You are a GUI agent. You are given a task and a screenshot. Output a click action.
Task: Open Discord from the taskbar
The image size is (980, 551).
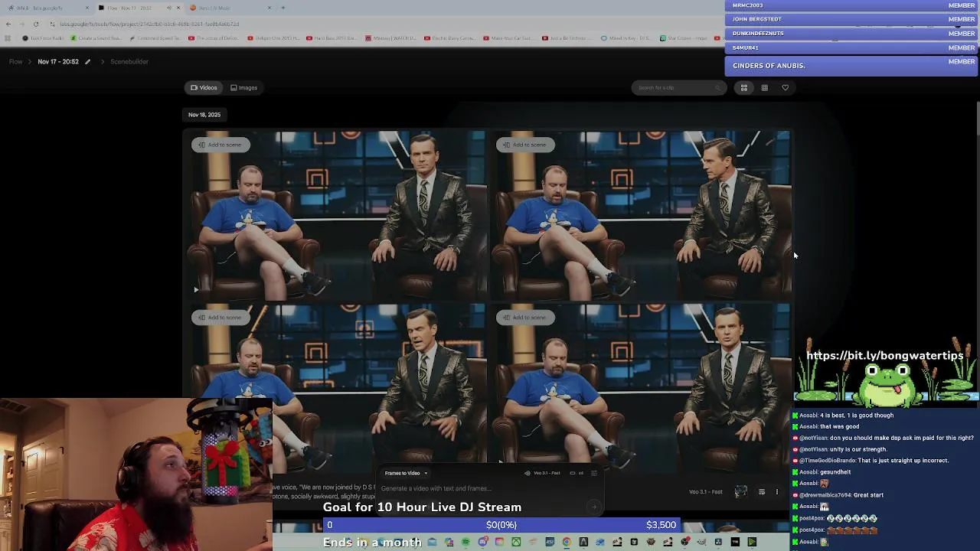482,542
